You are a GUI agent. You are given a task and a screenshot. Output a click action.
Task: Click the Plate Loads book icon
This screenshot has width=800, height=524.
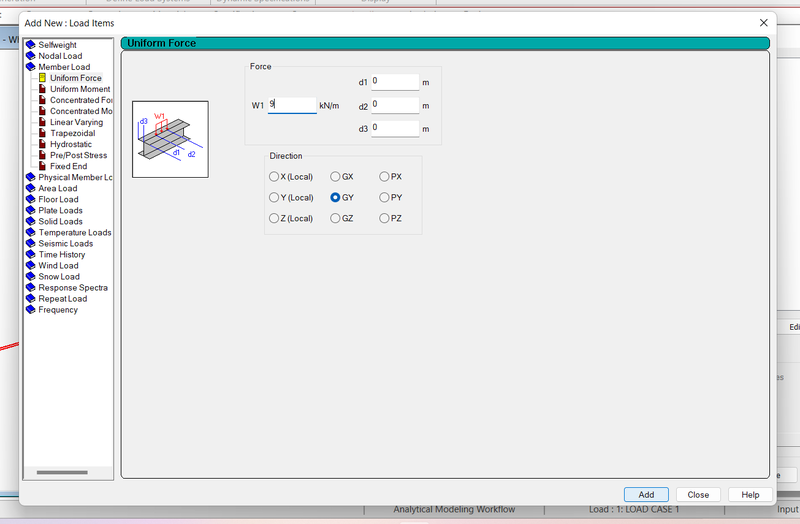point(31,211)
